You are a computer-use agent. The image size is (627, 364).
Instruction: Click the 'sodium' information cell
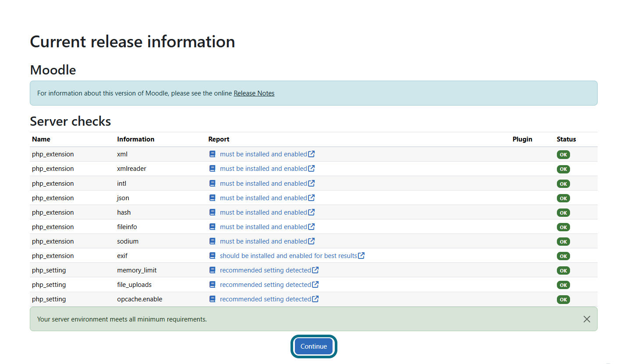tap(128, 241)
